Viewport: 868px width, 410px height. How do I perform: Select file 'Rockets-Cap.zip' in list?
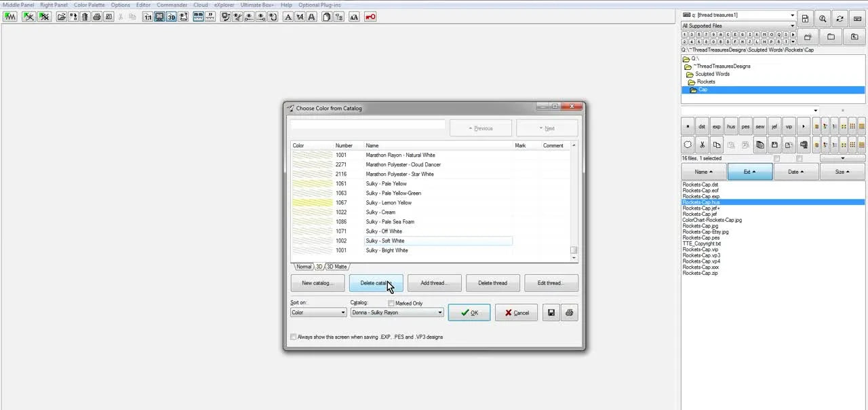point(701,273)
